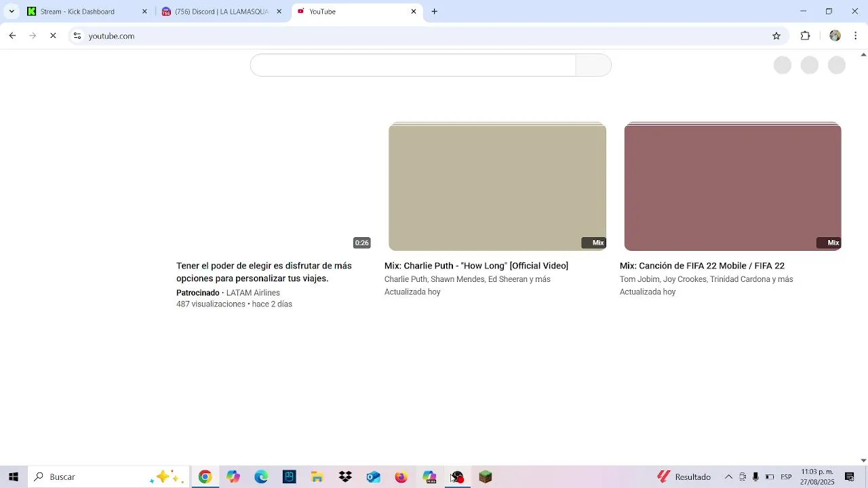Open Dropbox from the taskbar
Screen dimensions: 868x488
click(345, 477)
